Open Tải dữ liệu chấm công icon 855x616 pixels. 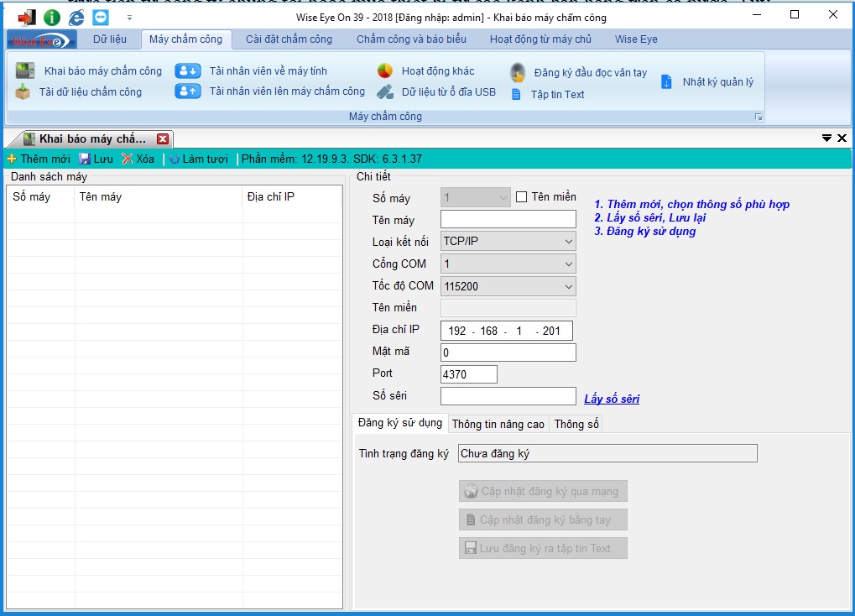coord(23,92)
